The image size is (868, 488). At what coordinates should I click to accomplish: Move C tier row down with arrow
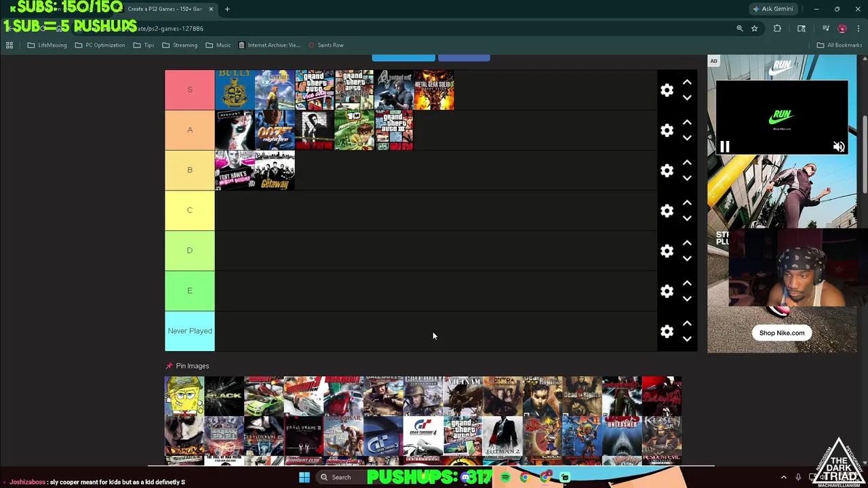(x=687, y=218)
